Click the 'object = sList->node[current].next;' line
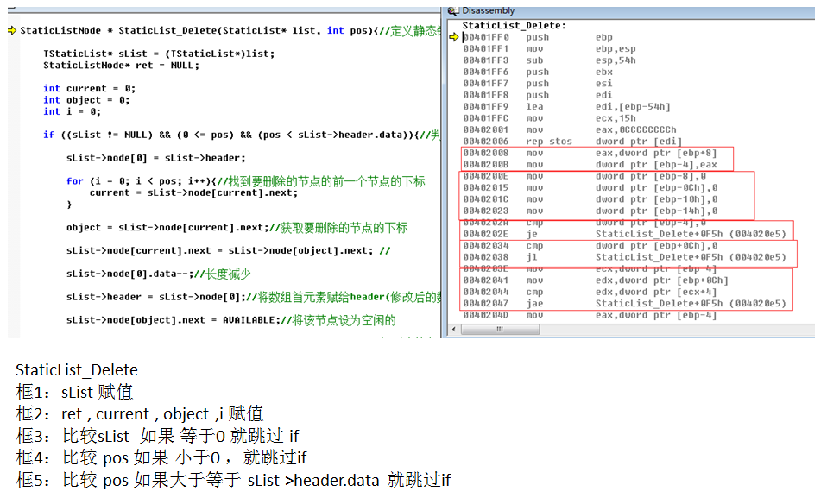The image size is (827, 504). coord(237,228)
